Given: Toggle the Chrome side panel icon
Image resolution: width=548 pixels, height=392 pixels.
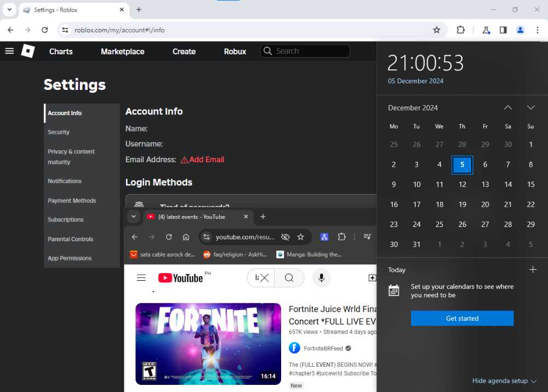Looking at the screenshot, I should pyautogui.click(x=503, y=30).
